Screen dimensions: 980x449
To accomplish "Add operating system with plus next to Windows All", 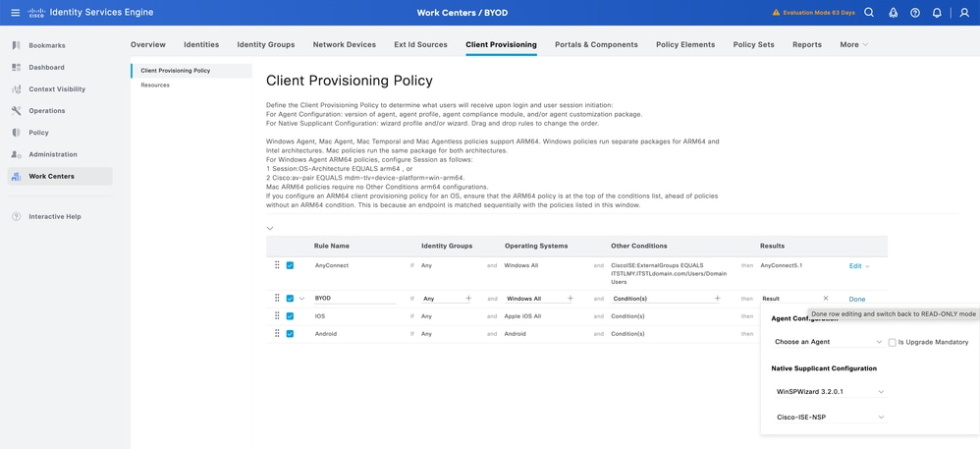I will click(570, 299).
